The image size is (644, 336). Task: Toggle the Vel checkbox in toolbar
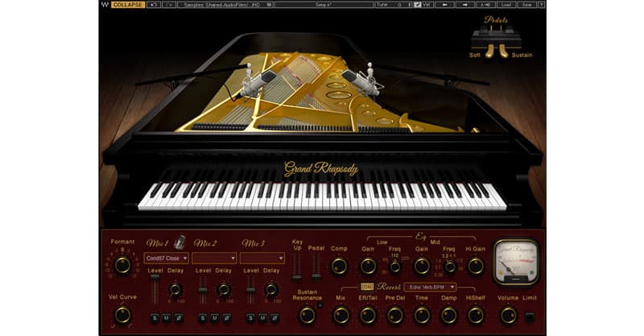point(418,5)
